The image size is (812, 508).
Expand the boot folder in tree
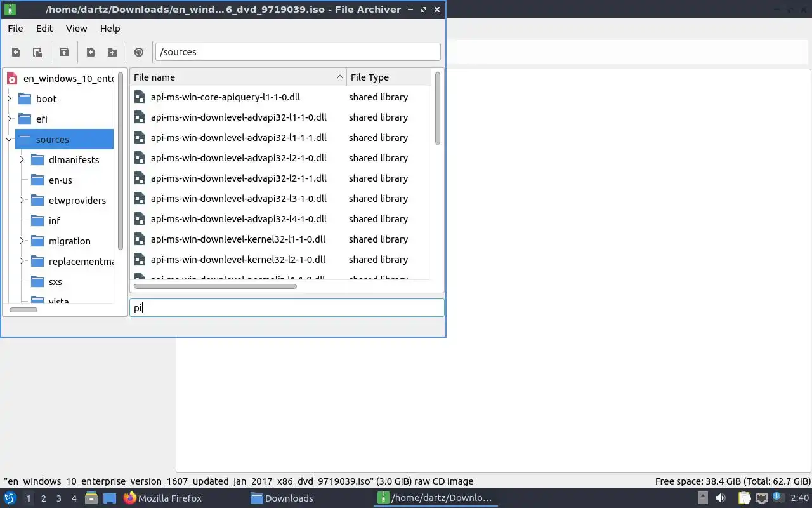point(10,99)
